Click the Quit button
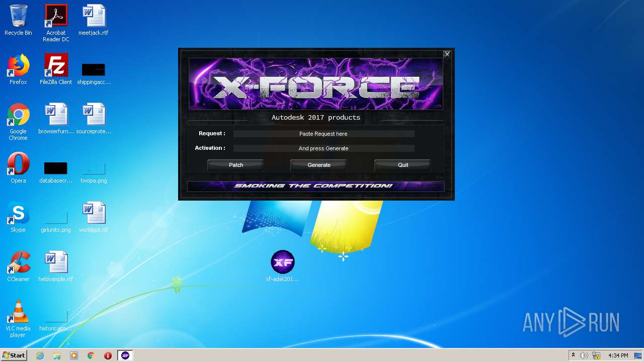 click(x=403, y=165)
